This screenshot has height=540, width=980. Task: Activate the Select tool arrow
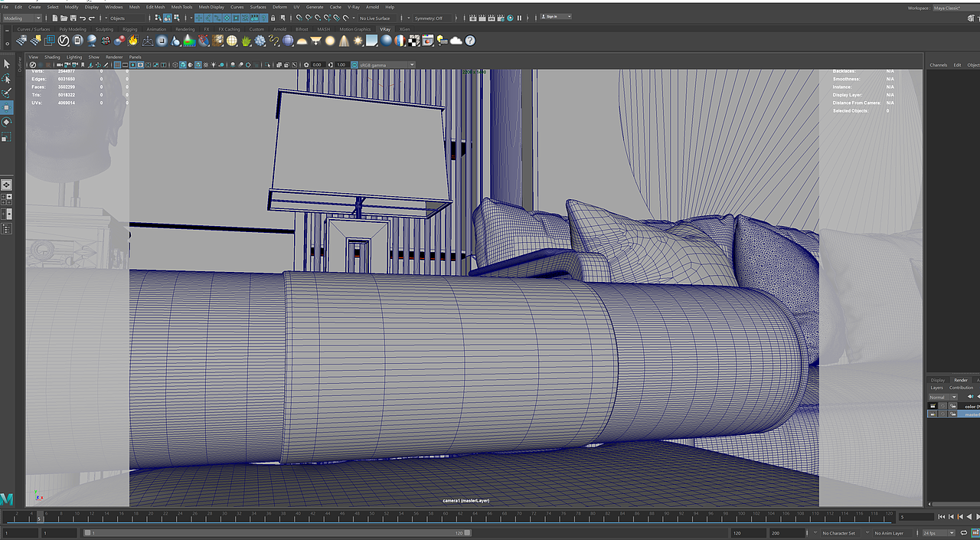(7, 64)
